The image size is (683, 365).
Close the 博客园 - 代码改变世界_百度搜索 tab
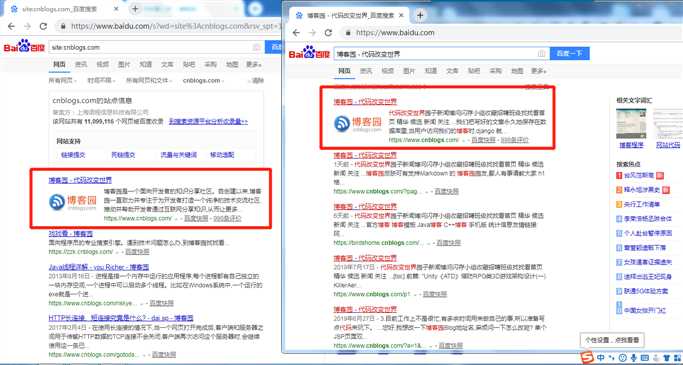[x=401, y=15]
